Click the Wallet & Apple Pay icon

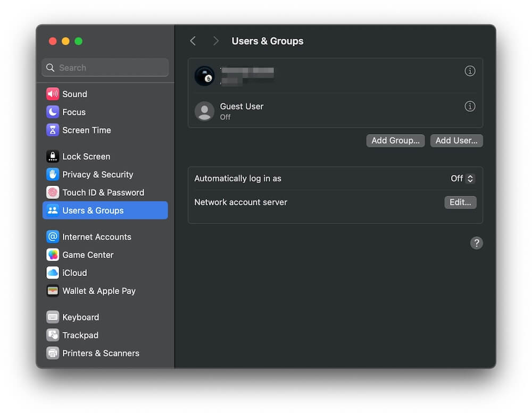(53, 290)
